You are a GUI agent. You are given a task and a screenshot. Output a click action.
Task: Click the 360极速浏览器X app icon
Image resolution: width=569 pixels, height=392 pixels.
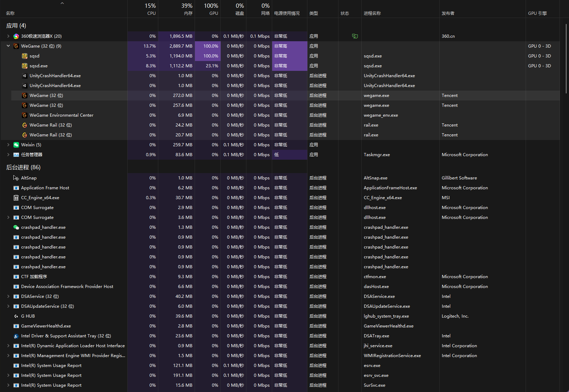click(16, 36)
